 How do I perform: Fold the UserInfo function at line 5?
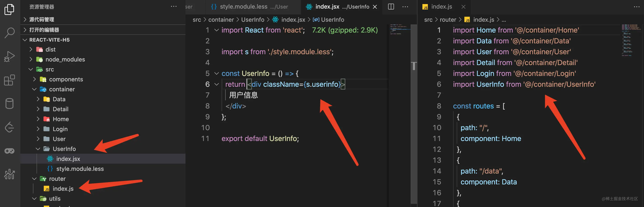pyautogui.click(x=217, y=73)
